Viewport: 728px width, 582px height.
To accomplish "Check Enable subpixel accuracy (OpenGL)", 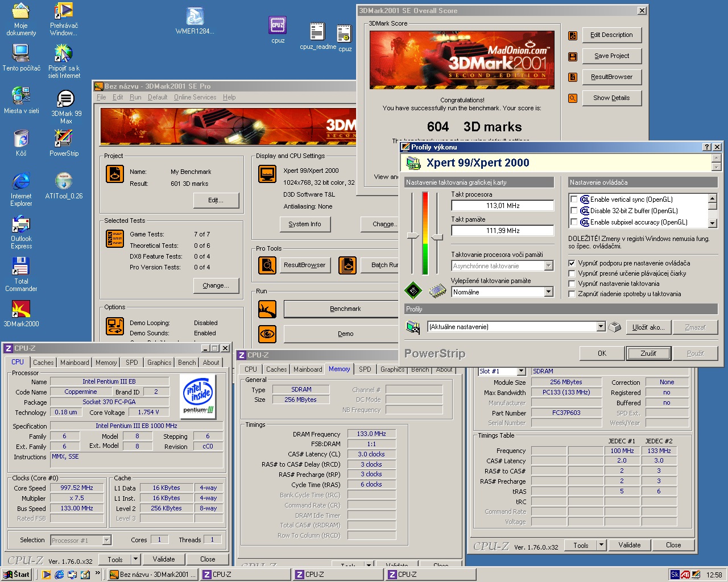I will [x=574, y=222].
